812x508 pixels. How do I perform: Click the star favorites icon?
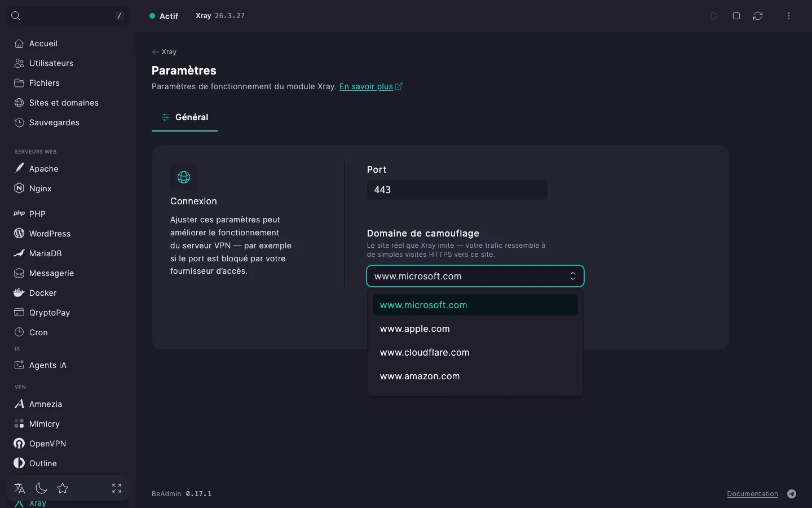(x=63, y=488)
